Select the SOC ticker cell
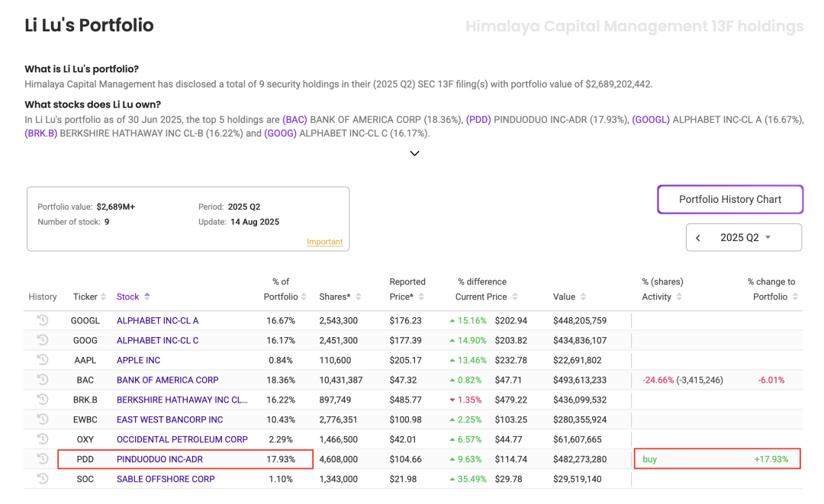Image resolution: width=824 pixels, height=504 pixels. 85,479
